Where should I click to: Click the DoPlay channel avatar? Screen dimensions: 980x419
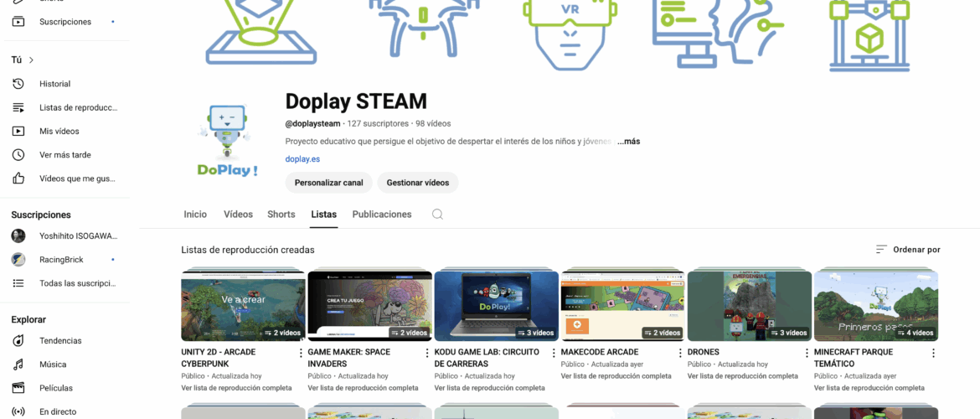pyautogui.click(x=226, y=141)
